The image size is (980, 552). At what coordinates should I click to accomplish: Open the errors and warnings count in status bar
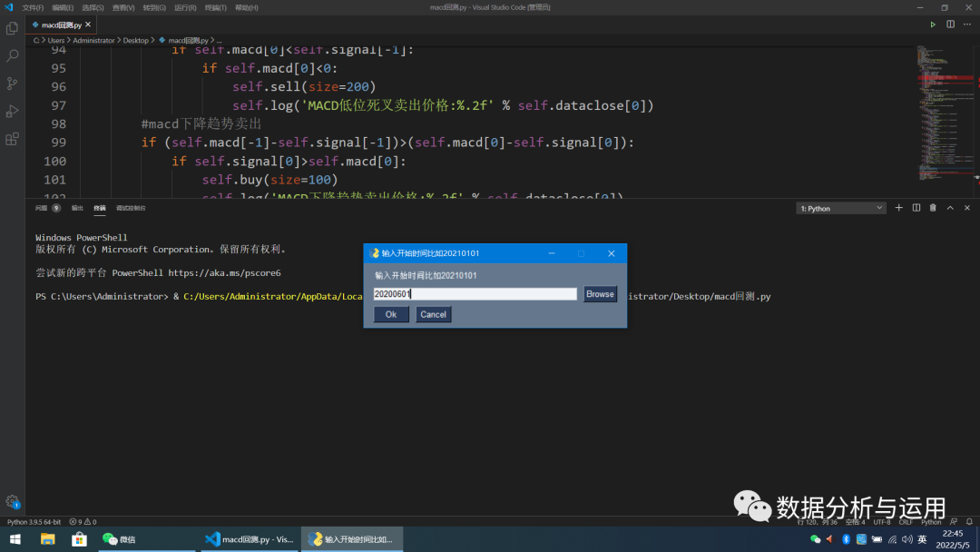point(83,521)
